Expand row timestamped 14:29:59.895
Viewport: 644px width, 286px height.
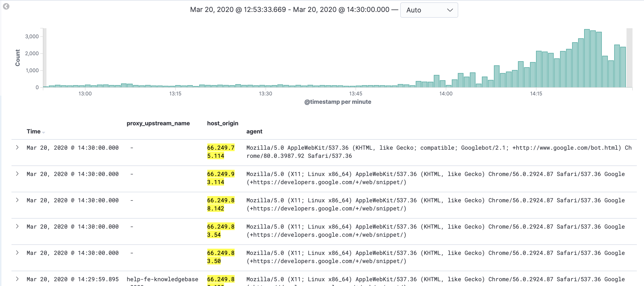coord(17,279)
